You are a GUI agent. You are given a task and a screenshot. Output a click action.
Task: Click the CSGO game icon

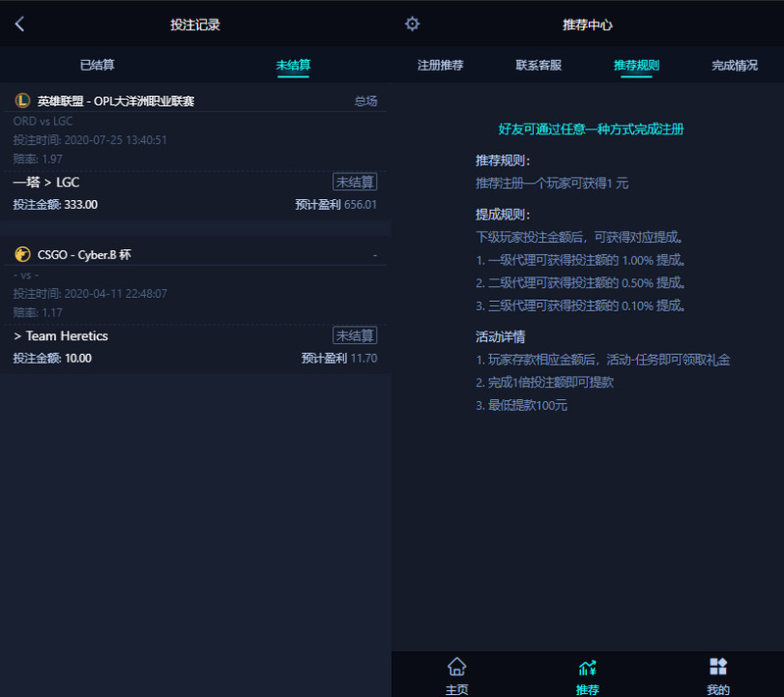pyautogui.click(x=23, y=254)
